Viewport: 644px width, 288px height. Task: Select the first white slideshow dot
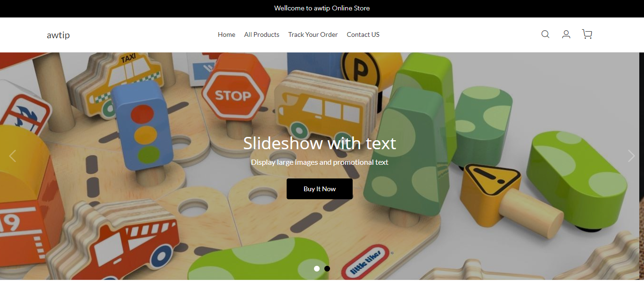[317, 269]
